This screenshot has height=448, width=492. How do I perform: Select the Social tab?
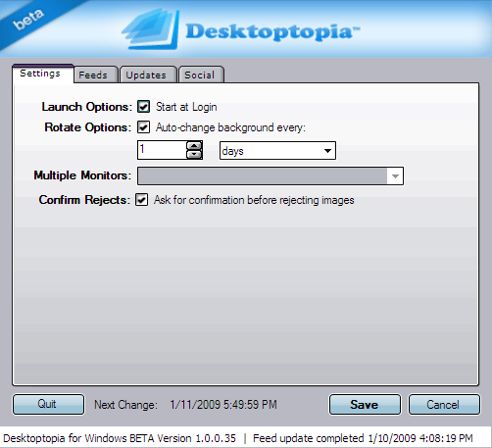199,75
